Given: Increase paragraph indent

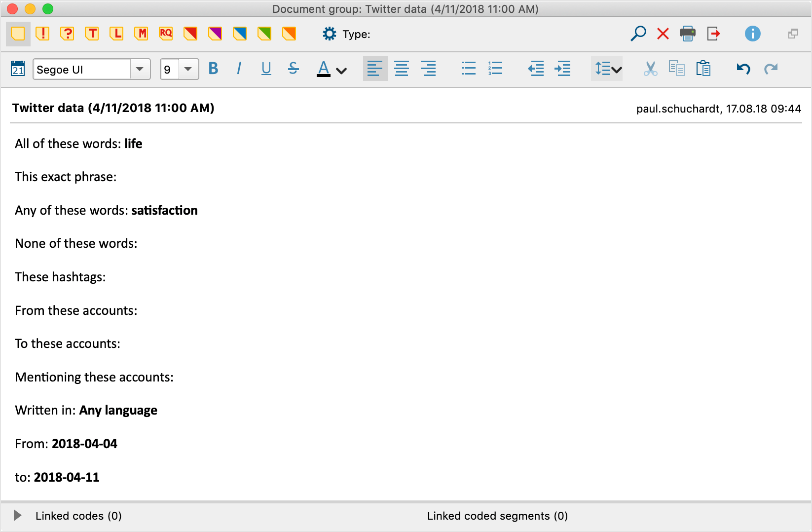Looking at the screenshot, I should click(x=562, y=69).
